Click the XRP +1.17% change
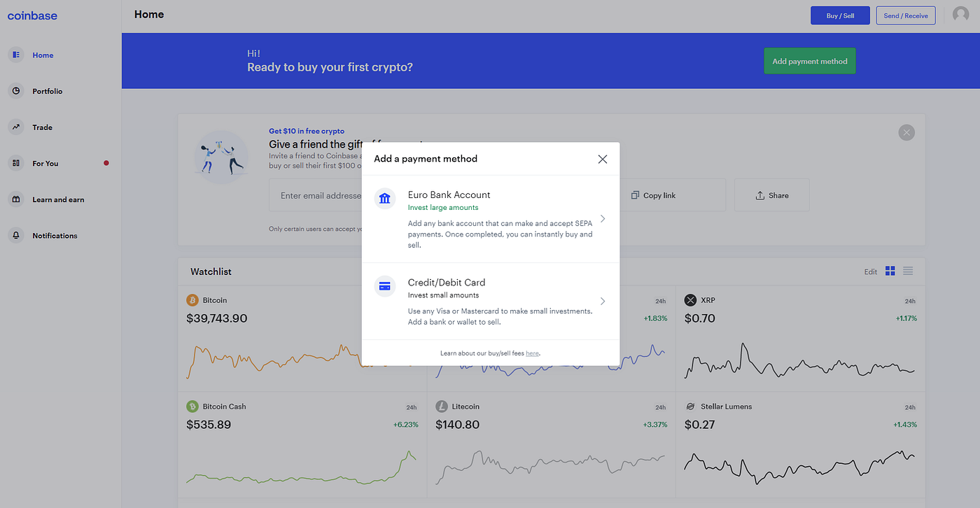This screenshot has width=980, height=508. tap(906, 318)
